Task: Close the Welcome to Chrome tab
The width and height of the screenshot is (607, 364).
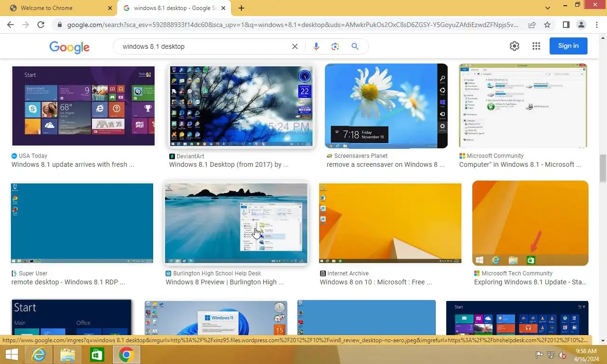Action: [x=110, y=8]
